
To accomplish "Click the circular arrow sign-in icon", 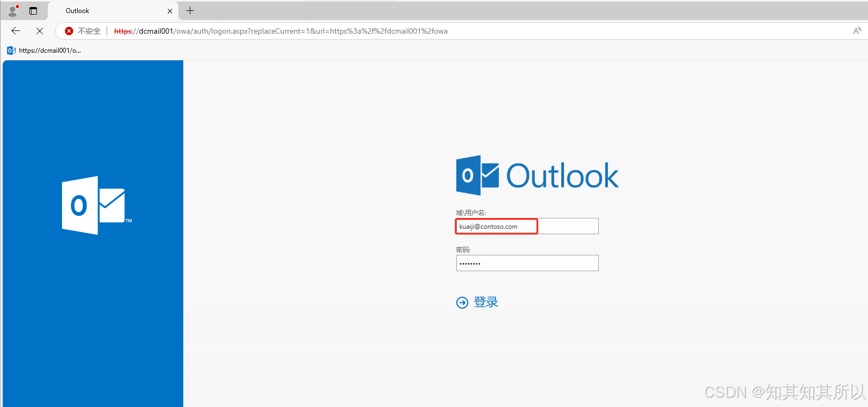I will click(x=462, y=303).
